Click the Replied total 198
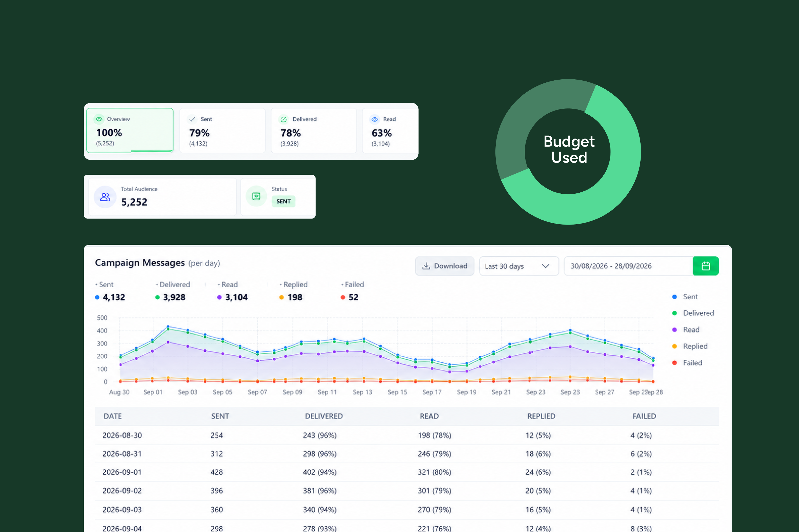Viewport: 799px width, 532px height. pyautogui.click(x=295, y=298)
